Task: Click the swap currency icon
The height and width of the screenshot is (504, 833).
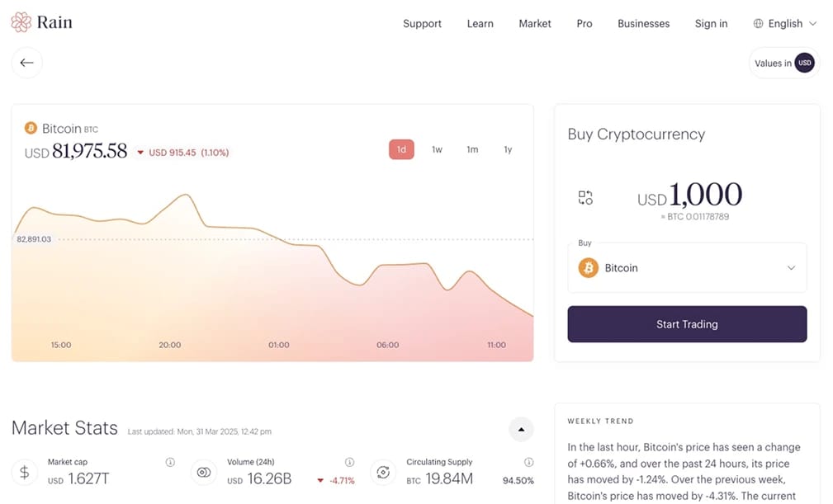Action: [585, 197]
